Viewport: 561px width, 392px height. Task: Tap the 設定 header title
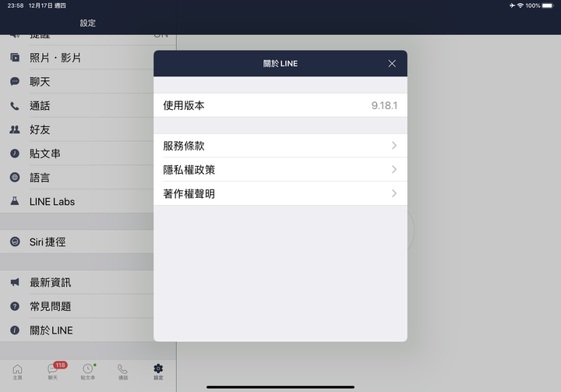(x=87, y=23)
